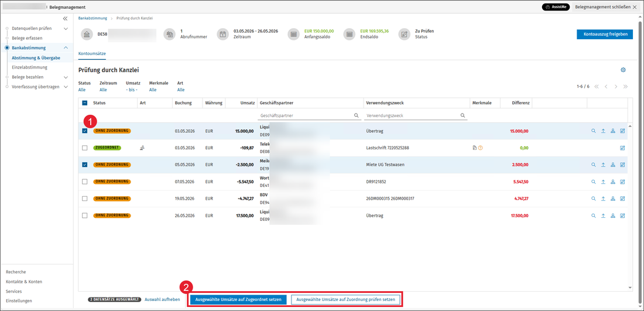Image resolution: width=644 pixels, height=311 pixels.
Task: Click magnifier icon in Miete UG Testwasen row
Action: tap(593, 165)
